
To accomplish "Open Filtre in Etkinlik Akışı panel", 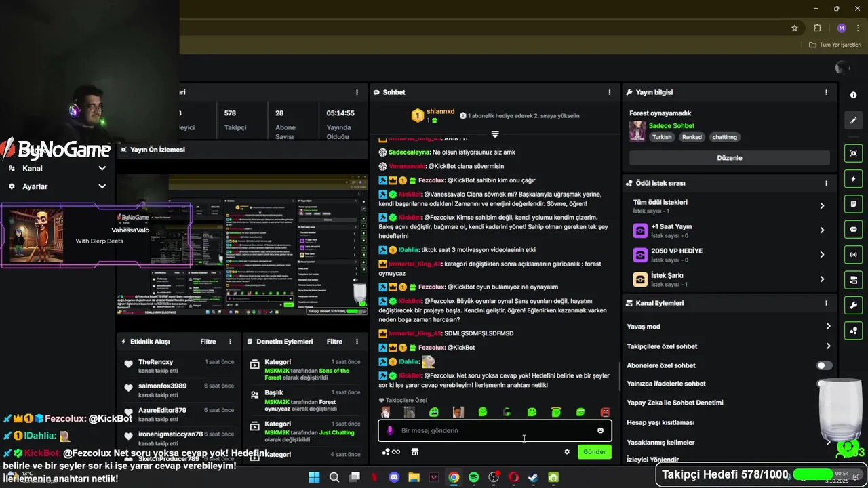I will pyautogui.click(x=208, y=342).
